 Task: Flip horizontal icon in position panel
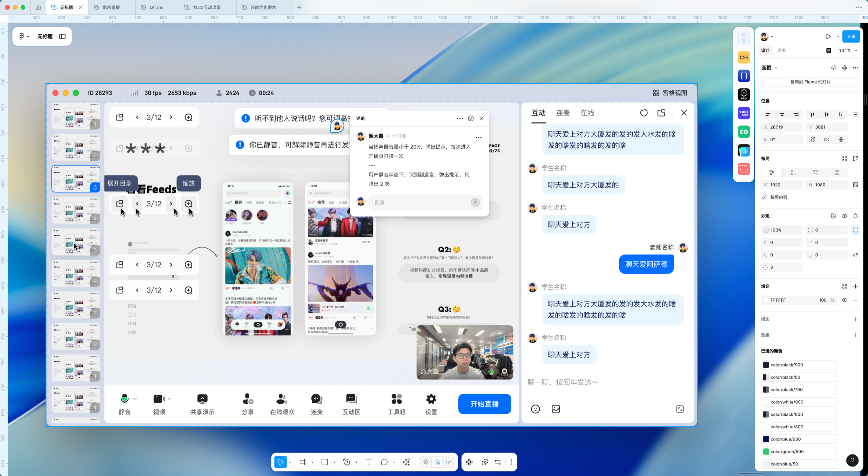pos(827,139)
